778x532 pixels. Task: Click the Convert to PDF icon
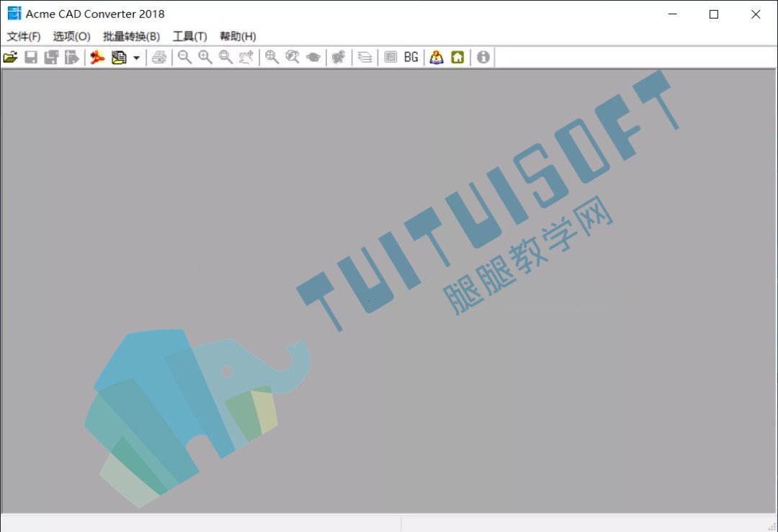[97, 58]
